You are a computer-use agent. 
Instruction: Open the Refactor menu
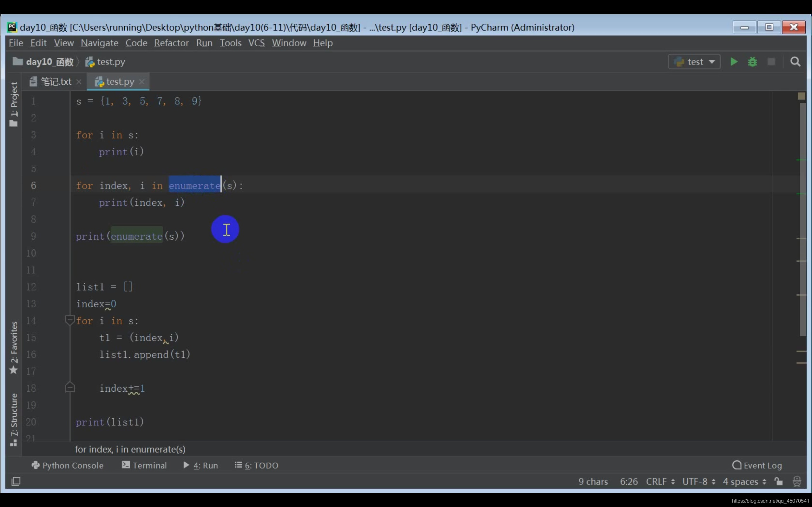click(x=171, y=43)
